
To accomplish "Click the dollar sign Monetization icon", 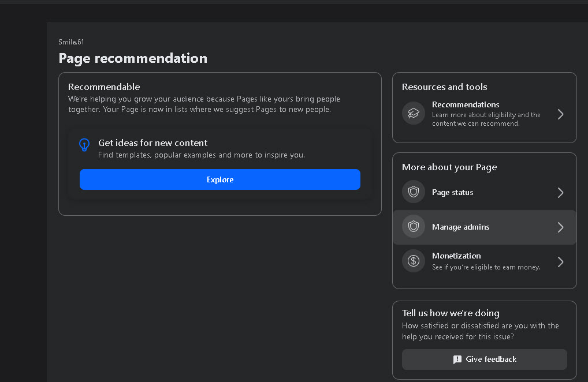I will (x=413, y=261).
